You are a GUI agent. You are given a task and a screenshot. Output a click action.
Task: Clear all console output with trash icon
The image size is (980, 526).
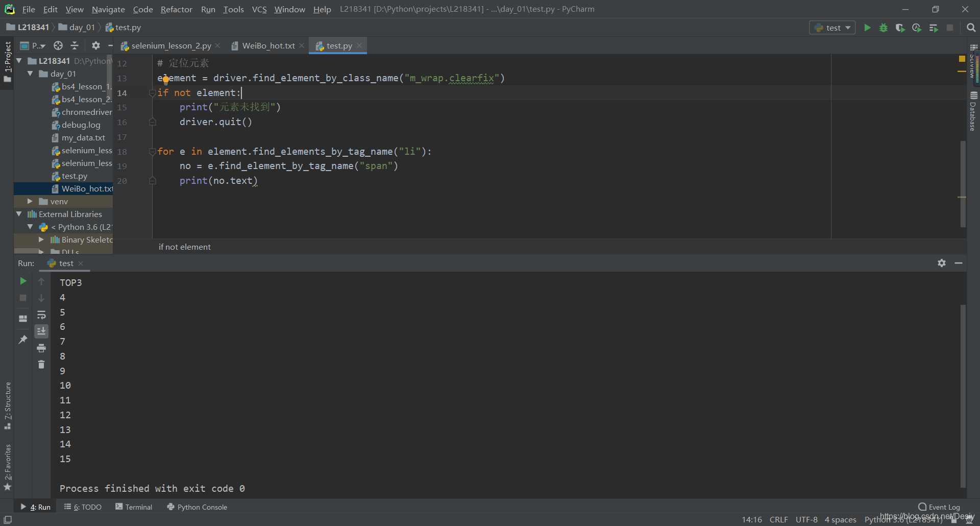[41, 364]
